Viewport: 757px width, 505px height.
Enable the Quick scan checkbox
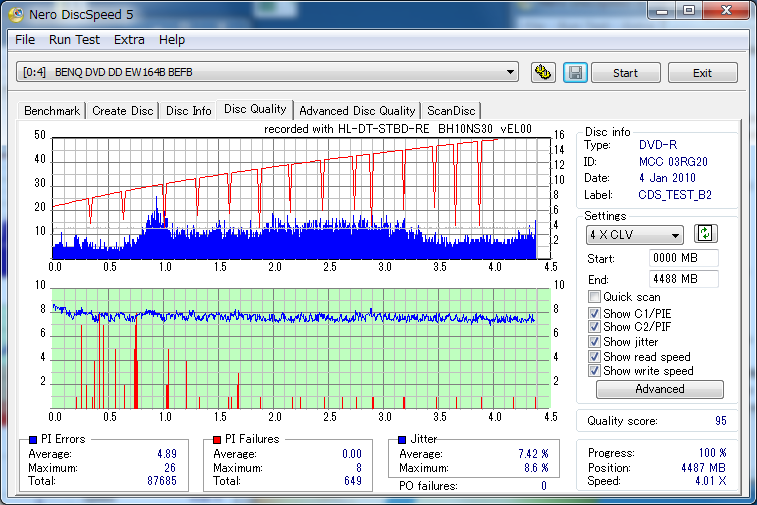click(595, 297)
